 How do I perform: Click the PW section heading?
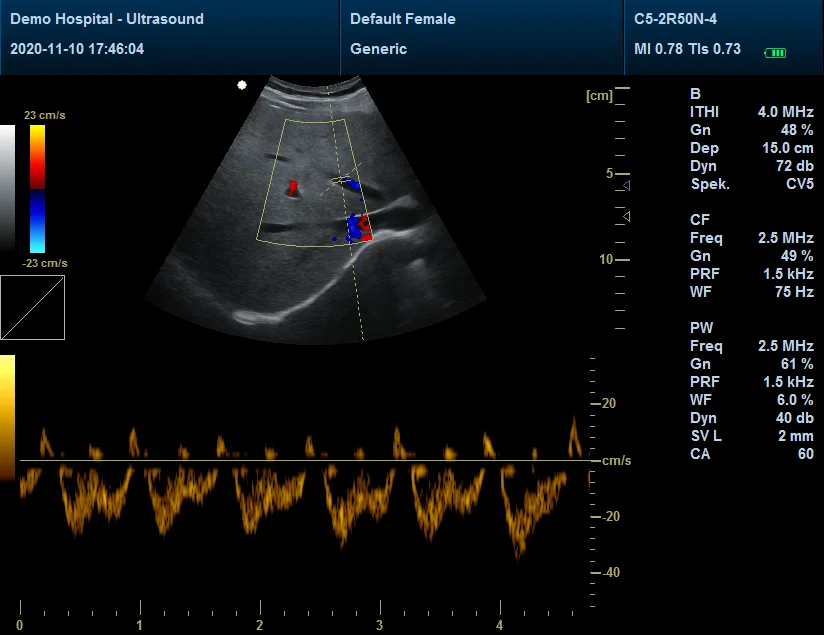[702, 328]
